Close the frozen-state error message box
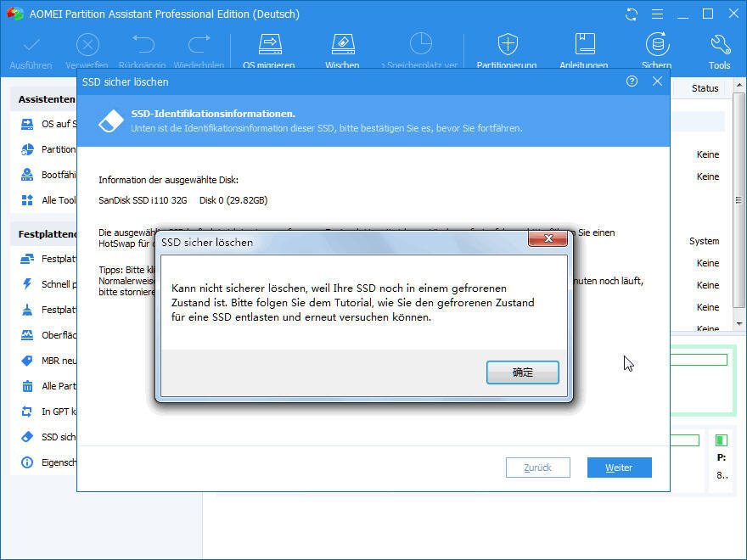The height and width of the screenshot is (560, 747). tap(548, 238)
